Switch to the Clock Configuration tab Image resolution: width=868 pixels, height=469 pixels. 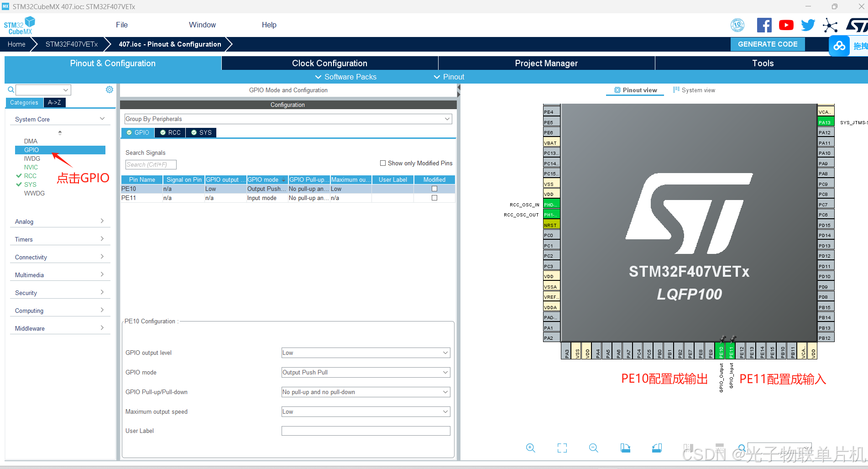coord(329,63)
